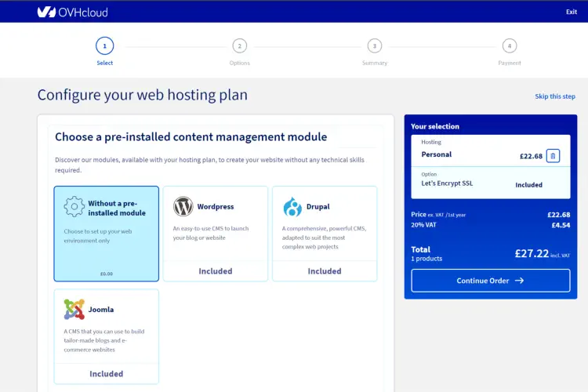This screenshot has width=588, height=392.
Task: Click the OVHcloud logo
Action: click(x=72, y=13)
